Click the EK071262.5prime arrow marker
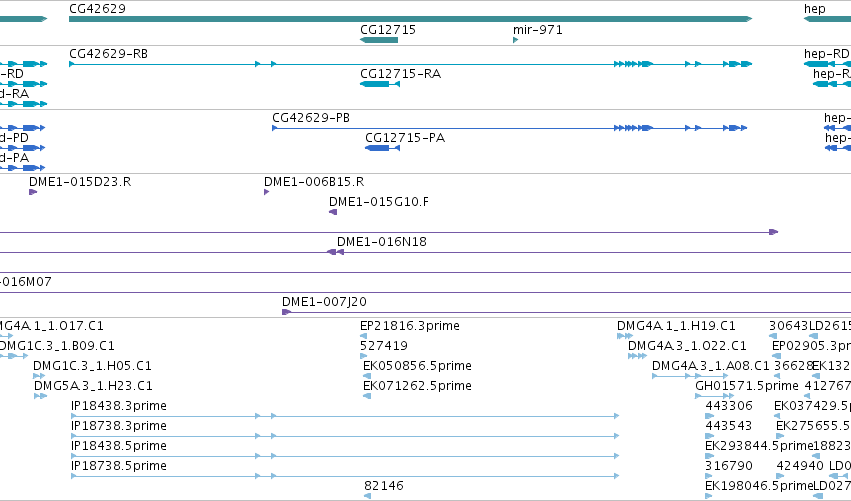This screenshot has height=501, width=851. (367, 396)
